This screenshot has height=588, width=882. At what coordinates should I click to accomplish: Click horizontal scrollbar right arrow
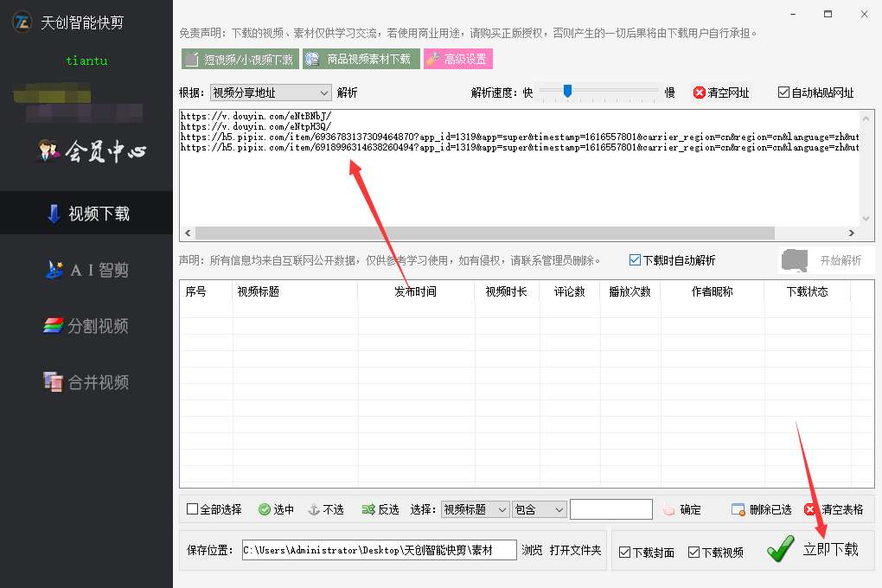(852, 233)
